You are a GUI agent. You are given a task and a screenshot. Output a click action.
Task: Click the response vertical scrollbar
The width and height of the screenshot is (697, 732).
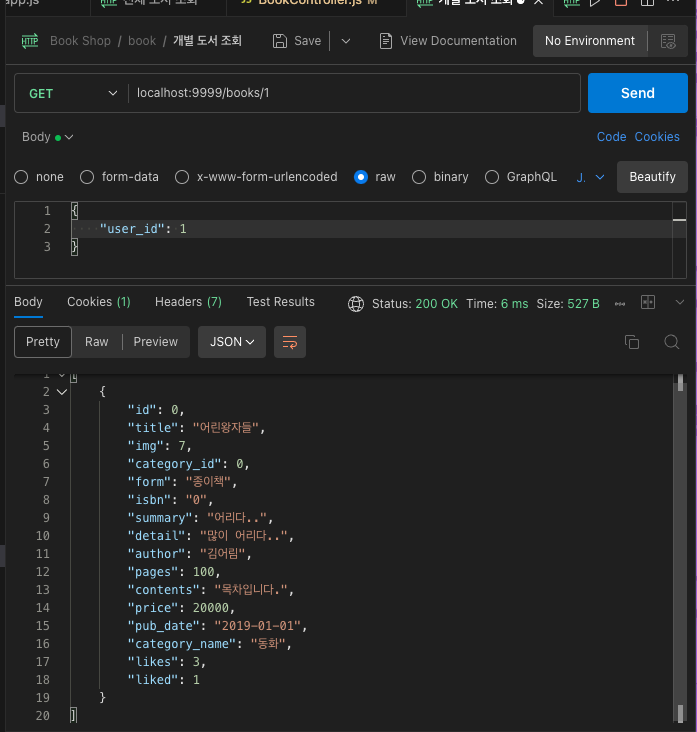pyautogui.click(x=680, y=549)
